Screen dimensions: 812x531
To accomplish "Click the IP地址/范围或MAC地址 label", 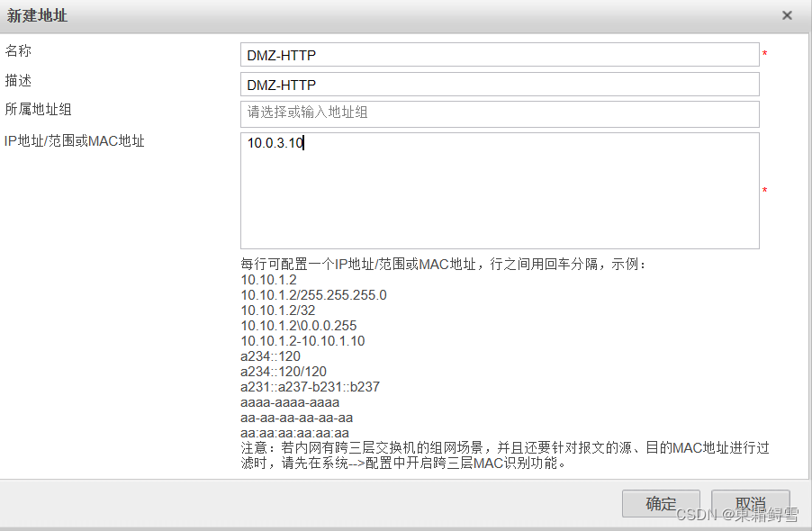I will point(74,140).
